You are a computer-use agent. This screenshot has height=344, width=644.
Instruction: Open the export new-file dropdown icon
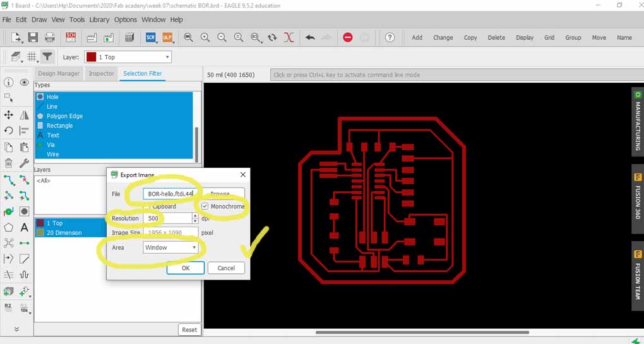pyautogui.click(x=16, y=37)
